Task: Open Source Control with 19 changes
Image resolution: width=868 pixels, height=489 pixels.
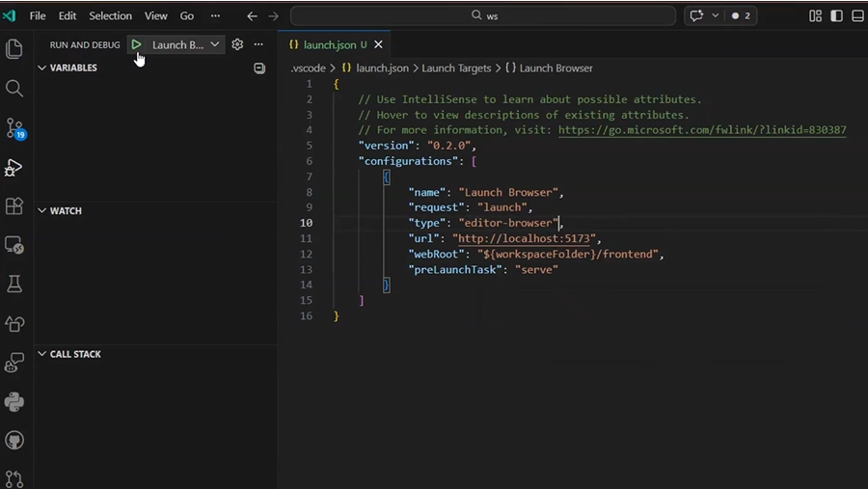Action: [14, 128]
